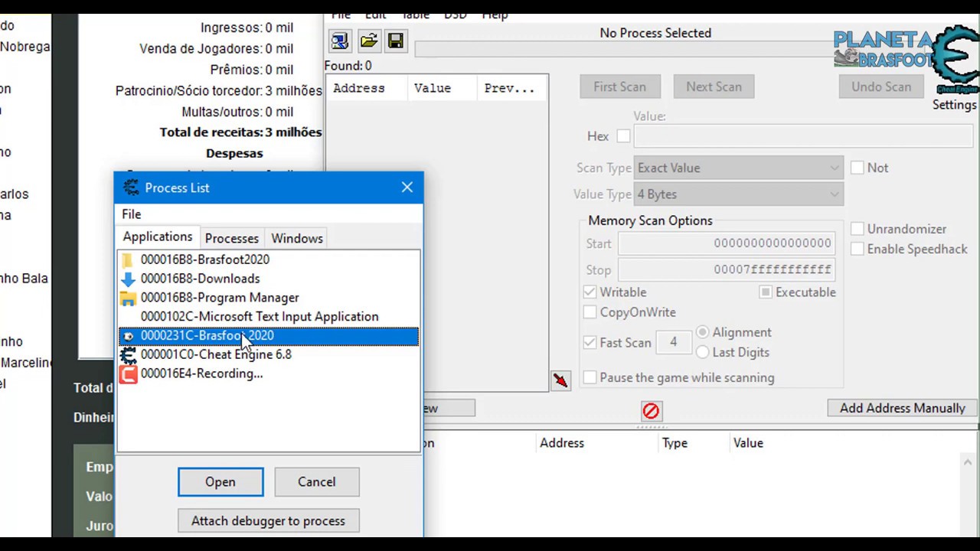This screenshot has width=980, height=551.
Task: Click the Memory Scan Options label
Action: (x=650, y=220)
